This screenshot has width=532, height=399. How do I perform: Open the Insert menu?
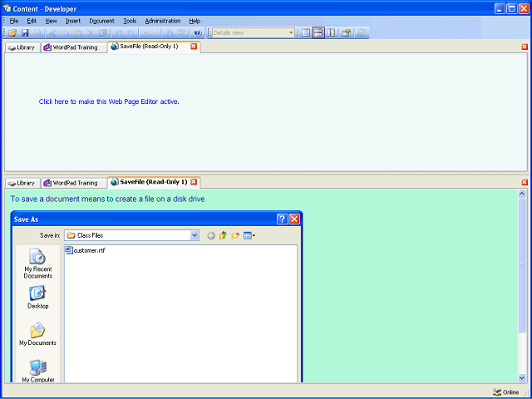(x=73, y=21)
